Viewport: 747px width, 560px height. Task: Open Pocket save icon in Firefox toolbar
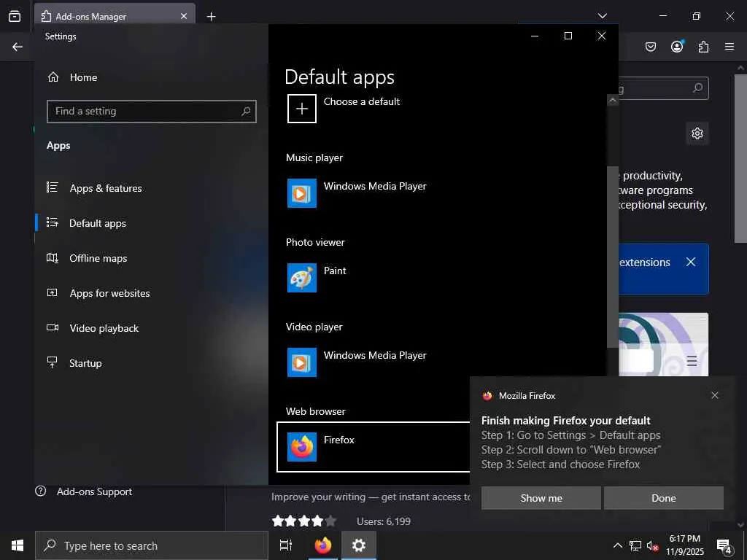(650, 47)
